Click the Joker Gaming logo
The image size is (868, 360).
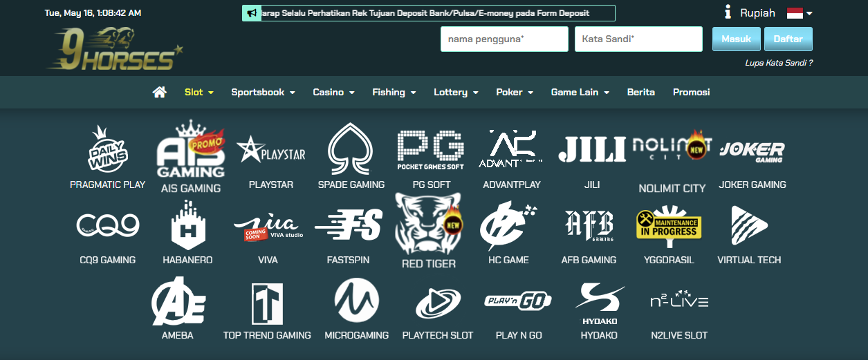752,151
